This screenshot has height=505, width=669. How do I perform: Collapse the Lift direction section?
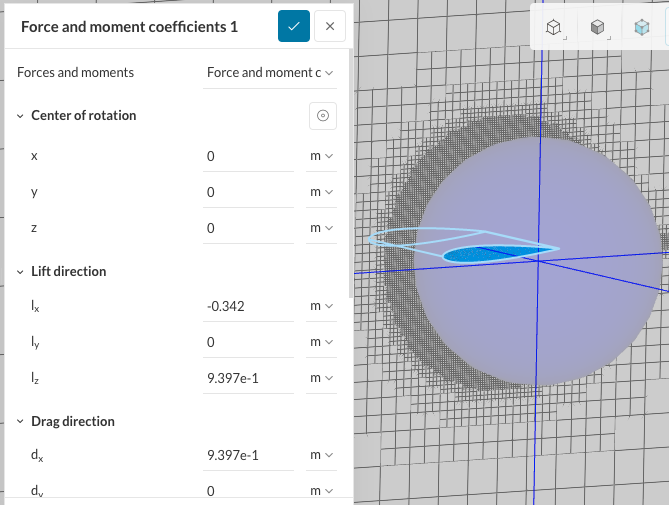(20, 272)
